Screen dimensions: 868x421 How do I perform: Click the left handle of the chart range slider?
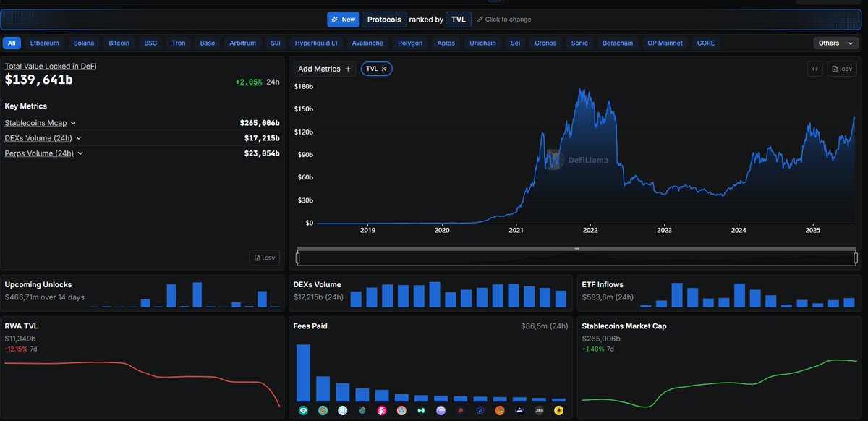coord(298,258)
